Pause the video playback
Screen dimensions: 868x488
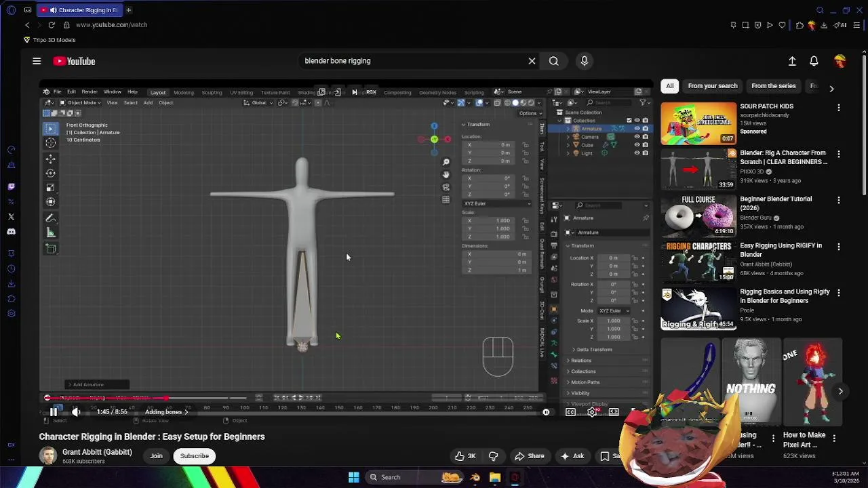point(54,412)
